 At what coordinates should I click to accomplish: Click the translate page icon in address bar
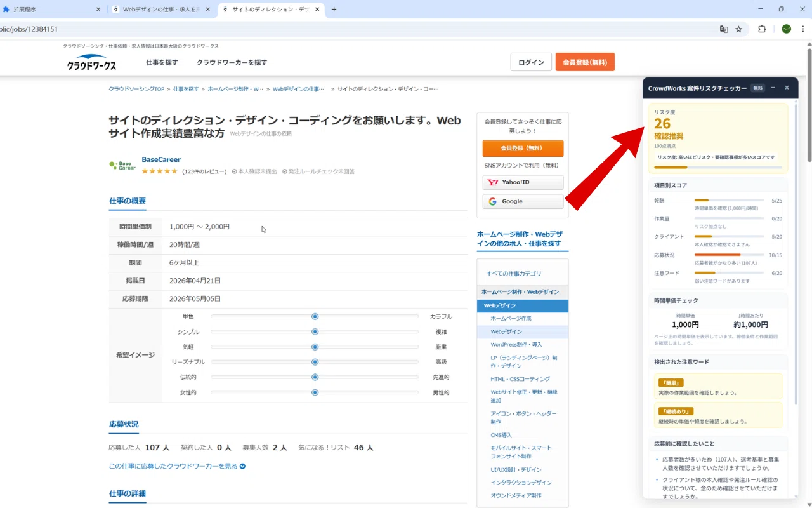(x=724, y=29)
